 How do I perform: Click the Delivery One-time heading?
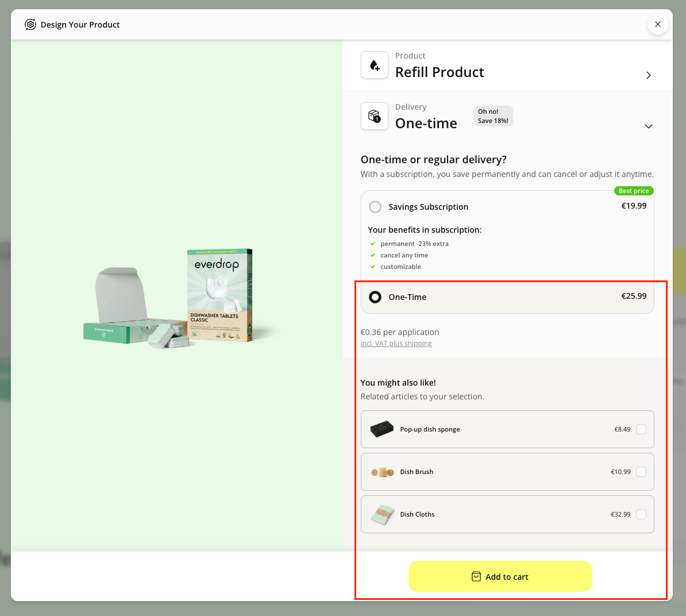[426, 123]
